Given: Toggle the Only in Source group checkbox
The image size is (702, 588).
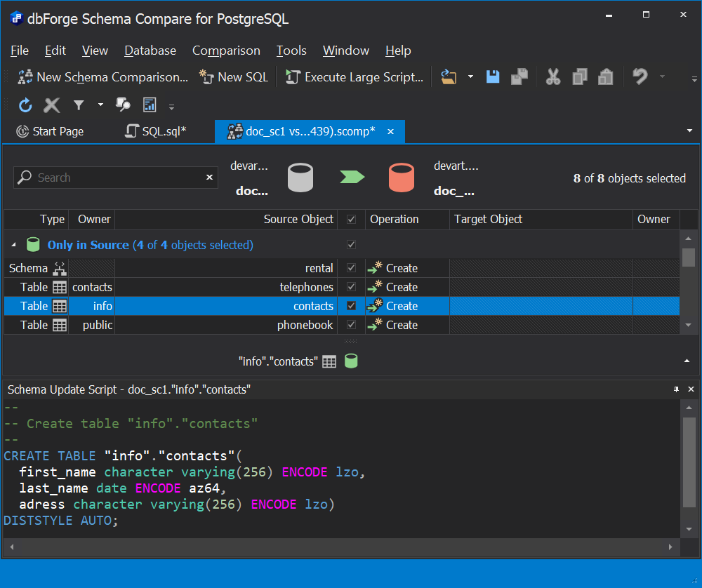Looking at the screenshot, I should pyautogui.click(x=352, y=245).
